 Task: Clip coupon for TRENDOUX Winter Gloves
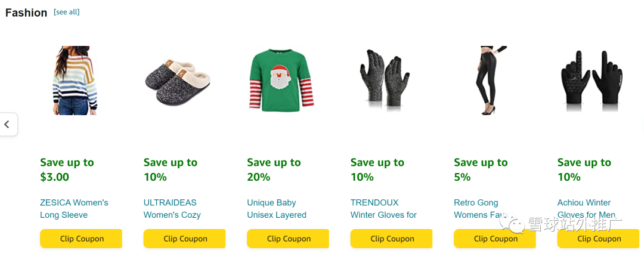pyautogui.click(x=392, y=239)
